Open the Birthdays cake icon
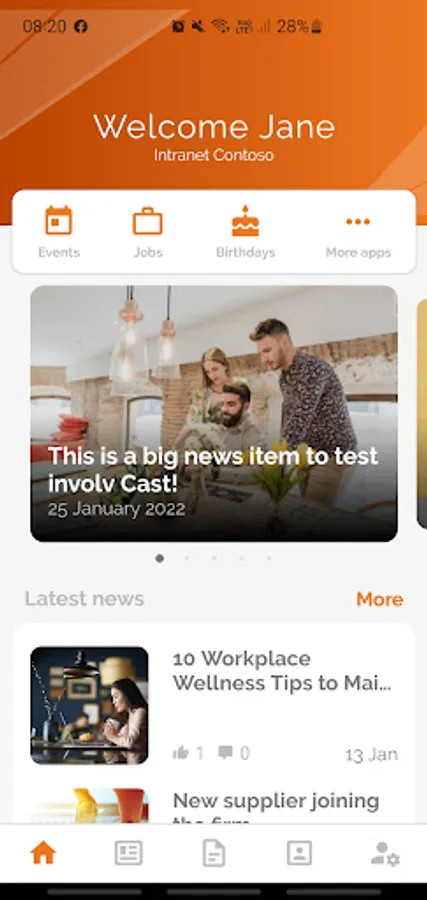Viewport: 427px width, 900px height. pyautogui.click(x=245, y=221)
